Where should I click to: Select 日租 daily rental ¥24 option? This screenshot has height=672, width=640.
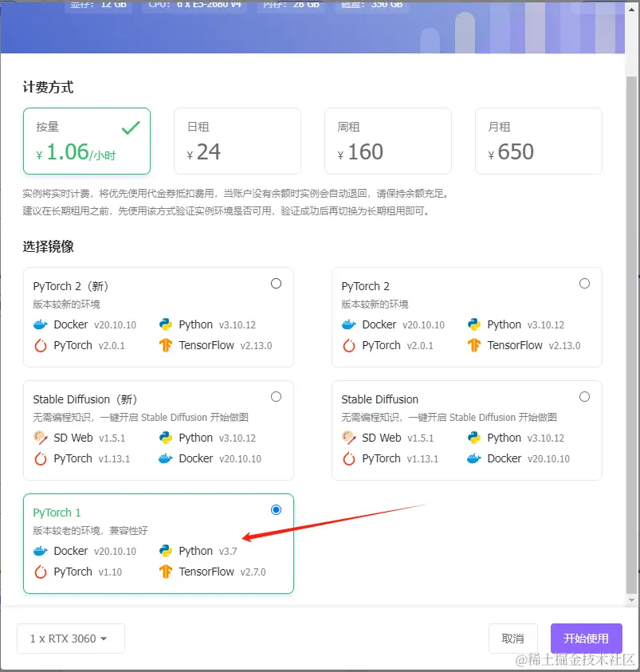click(238, 141)
